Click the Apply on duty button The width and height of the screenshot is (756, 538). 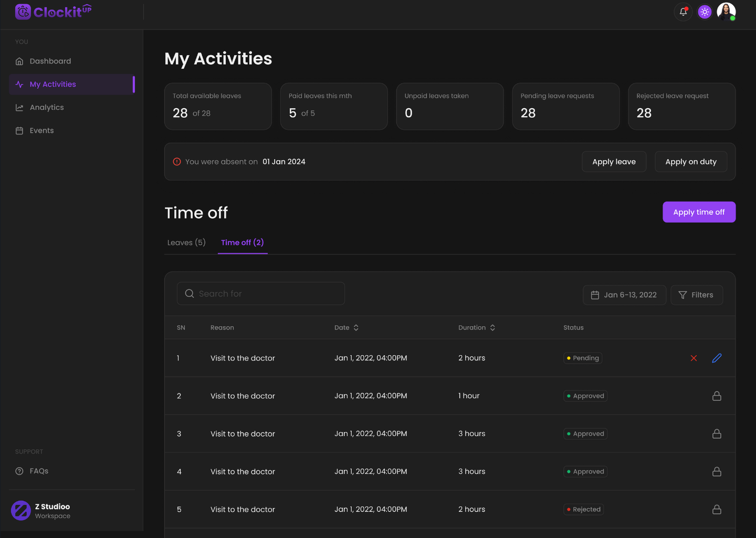pyautogui.click(x=690, y=162)
